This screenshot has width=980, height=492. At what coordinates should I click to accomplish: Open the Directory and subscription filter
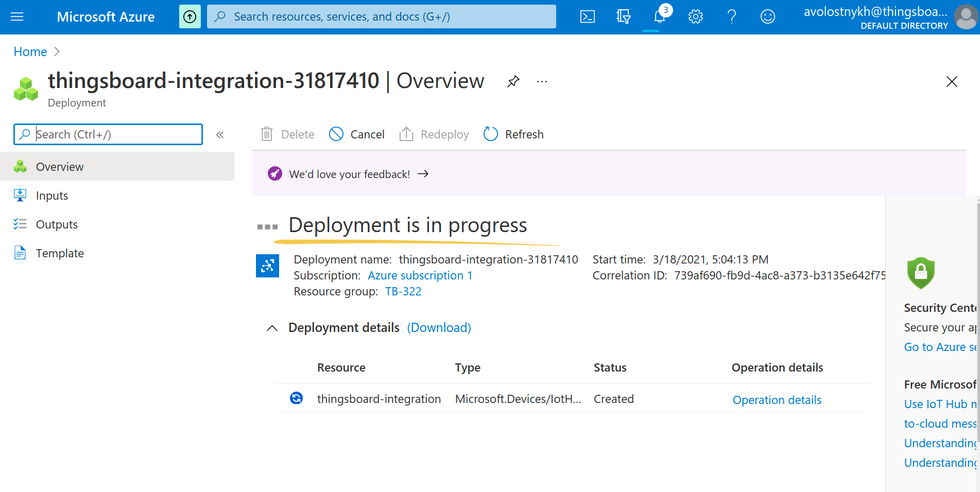(624, 17)
